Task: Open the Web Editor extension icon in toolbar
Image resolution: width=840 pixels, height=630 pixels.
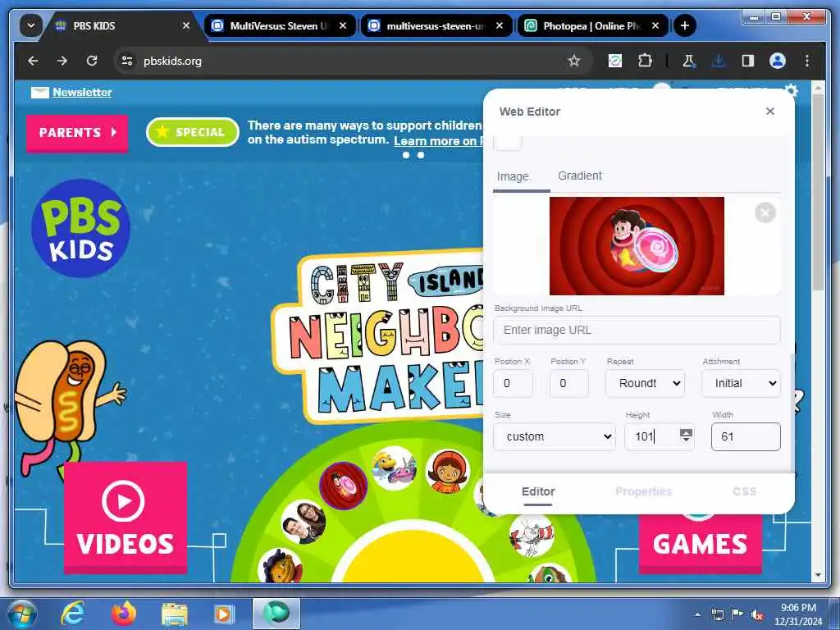Action: click(x=615, y=61)
